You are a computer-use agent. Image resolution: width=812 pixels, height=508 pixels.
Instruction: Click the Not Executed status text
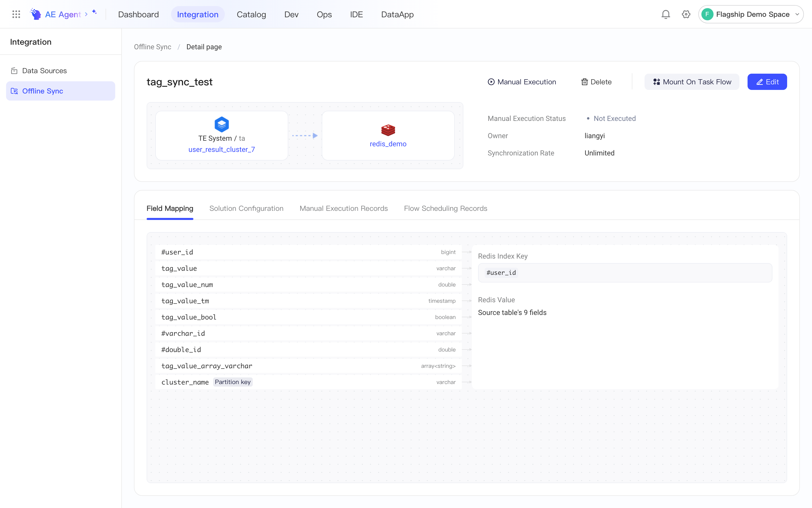point(614,119)
